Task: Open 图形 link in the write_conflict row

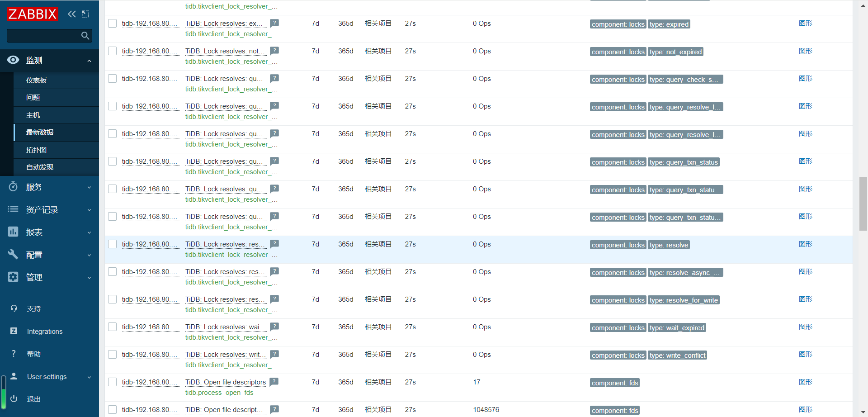Action: pyautogui.click(x=805, y=355)
